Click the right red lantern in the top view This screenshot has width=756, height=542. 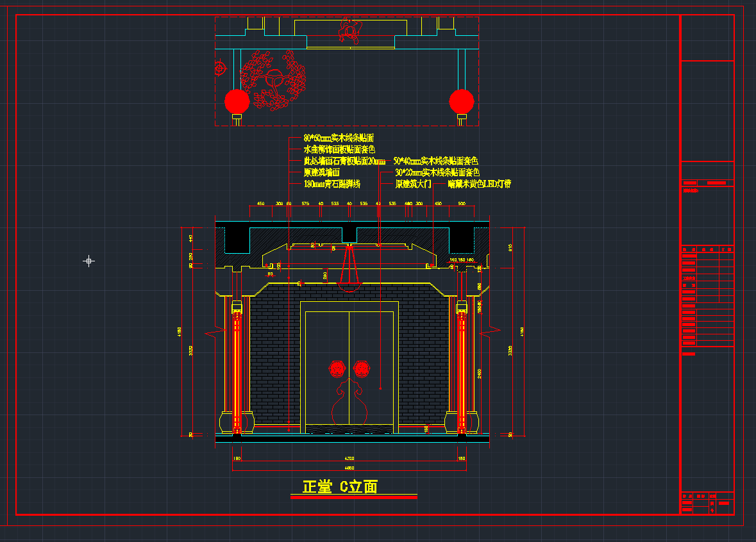(x=461, y=101)
